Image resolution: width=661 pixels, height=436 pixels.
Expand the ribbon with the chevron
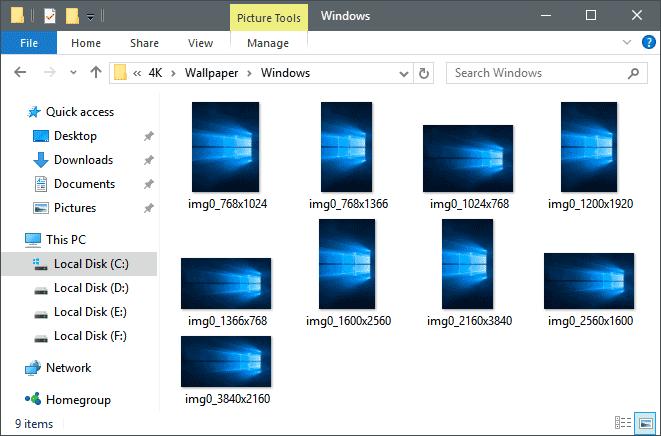(627, 42)
